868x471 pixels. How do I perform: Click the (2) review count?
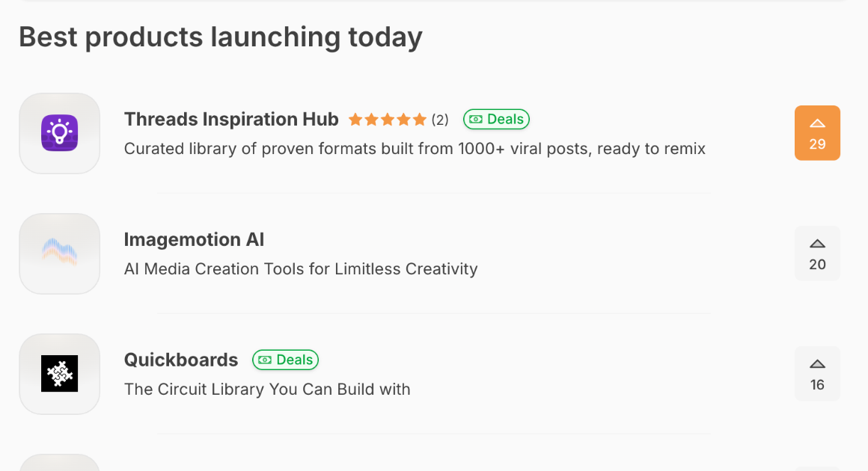click(x=440, y=120)
